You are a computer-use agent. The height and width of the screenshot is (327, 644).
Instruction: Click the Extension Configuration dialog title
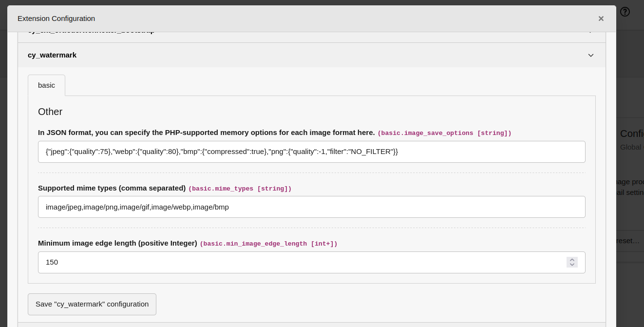point(56,19)
